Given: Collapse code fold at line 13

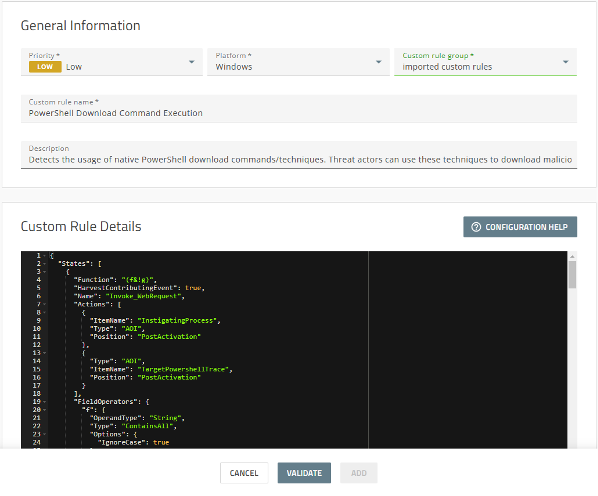Looking at the screenshot, I should pos(45,353).
